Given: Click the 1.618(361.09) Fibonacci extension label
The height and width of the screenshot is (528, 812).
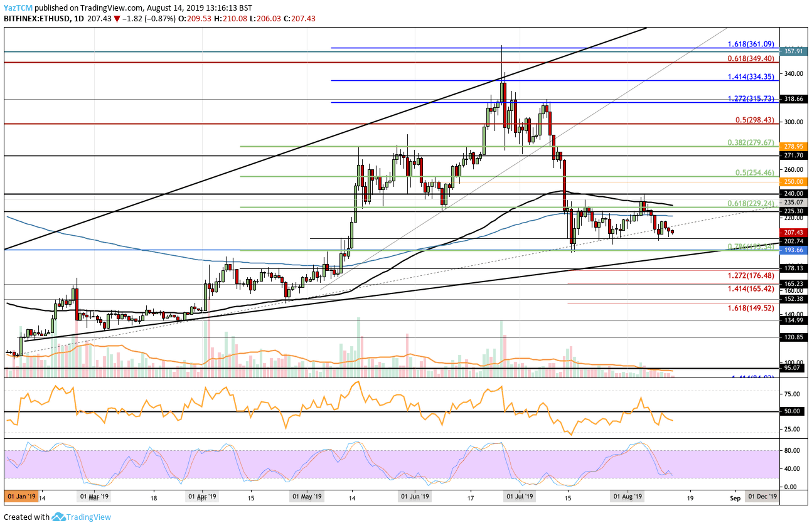Looking at the screenshot, I should 752,45.
